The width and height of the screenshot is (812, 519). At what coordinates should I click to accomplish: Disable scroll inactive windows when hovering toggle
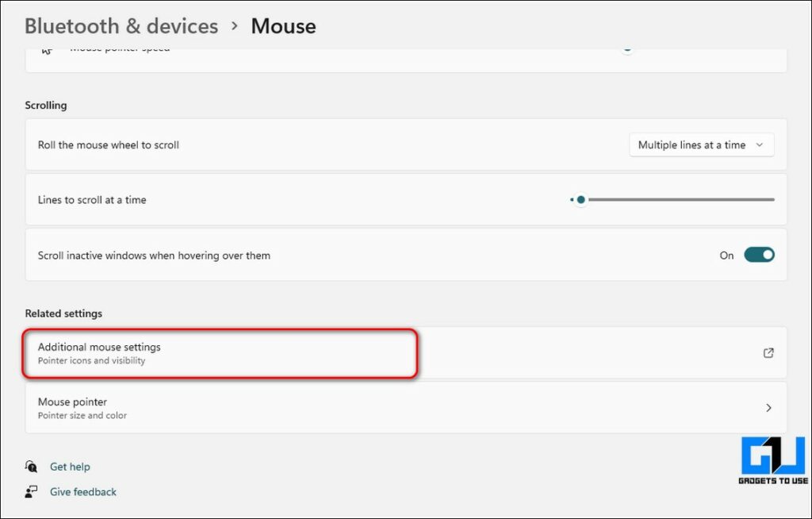point(758,255)
